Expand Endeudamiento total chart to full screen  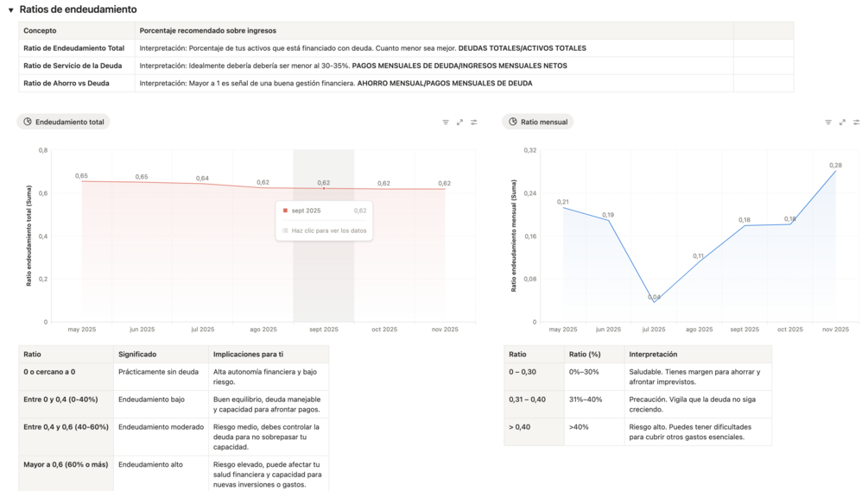[x=459, y=123]
